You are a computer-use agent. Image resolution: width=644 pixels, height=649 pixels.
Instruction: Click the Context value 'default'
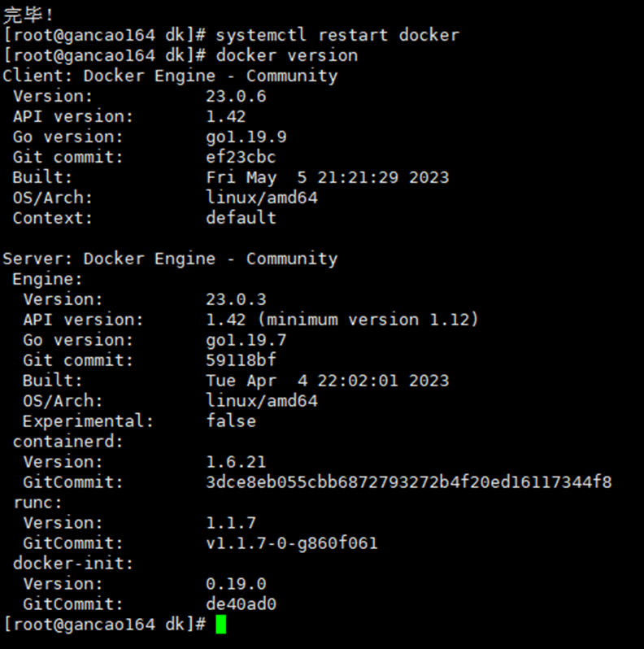point(241,218)
